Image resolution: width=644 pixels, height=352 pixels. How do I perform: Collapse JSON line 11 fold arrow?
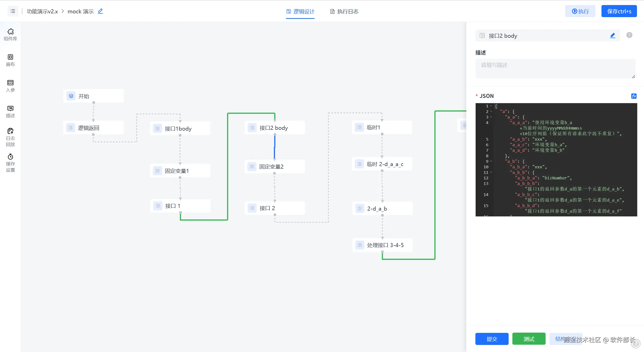coord(491,172)
